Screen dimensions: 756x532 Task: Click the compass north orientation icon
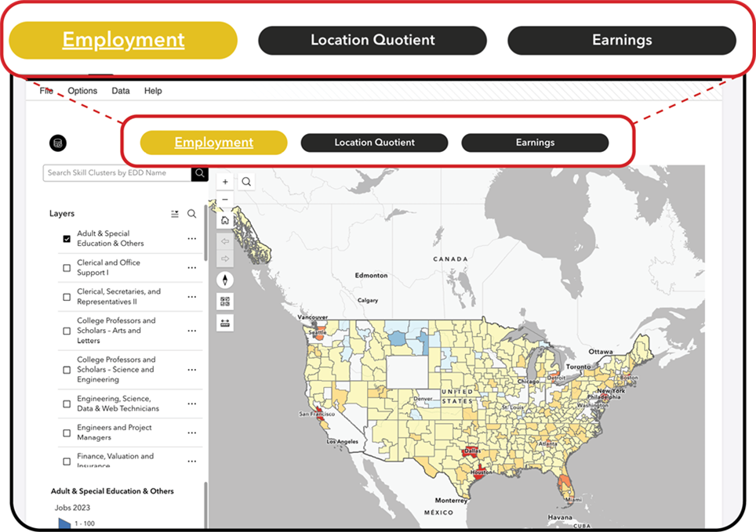click(226, 280)
